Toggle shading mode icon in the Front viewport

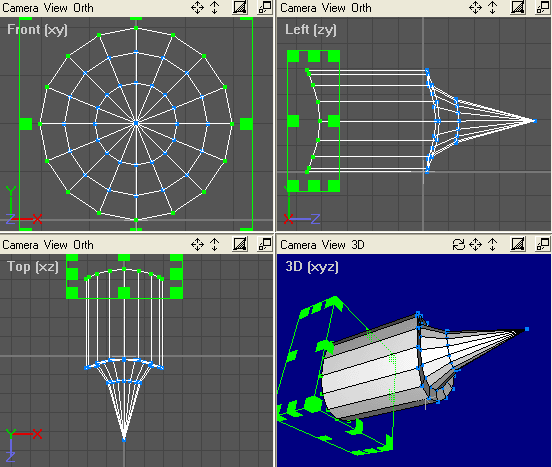pos(240,7)
